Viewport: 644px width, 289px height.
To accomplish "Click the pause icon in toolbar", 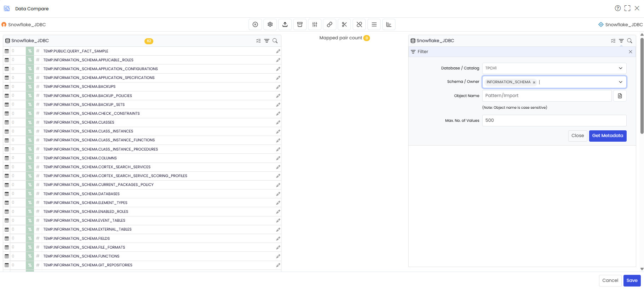I will click(255, 24).
